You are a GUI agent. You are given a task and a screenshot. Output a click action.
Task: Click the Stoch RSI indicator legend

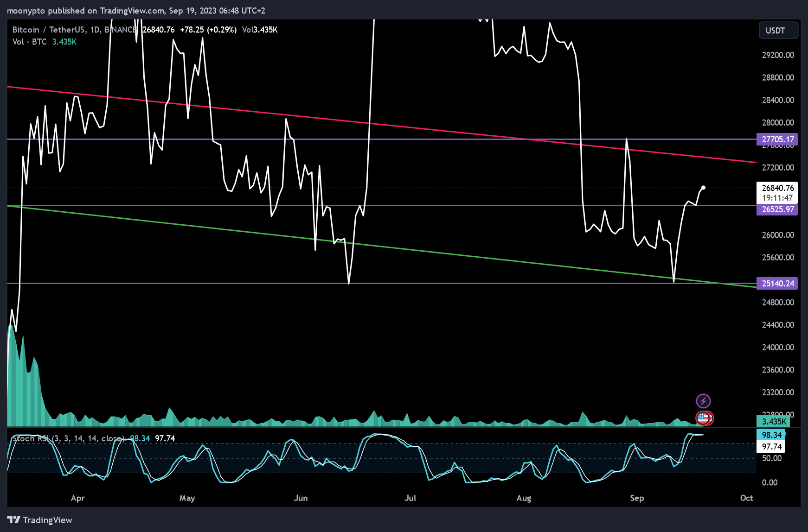pos(68,438)
